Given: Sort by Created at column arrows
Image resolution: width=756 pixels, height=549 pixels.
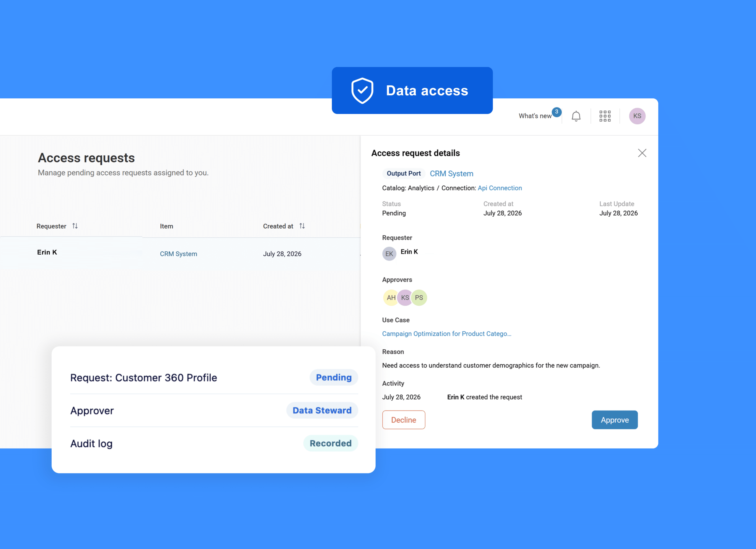Looking at the screenshot, I should (302, 226).
